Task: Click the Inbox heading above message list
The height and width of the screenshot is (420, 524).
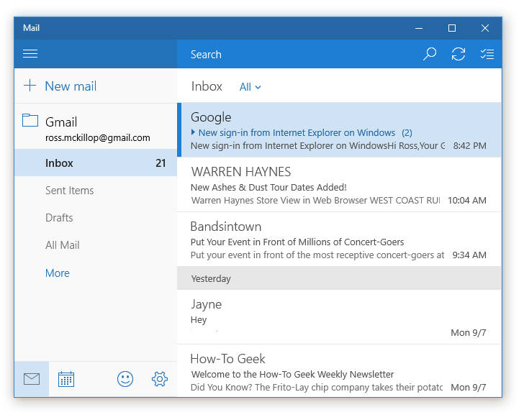Action: tap(207, 86)
